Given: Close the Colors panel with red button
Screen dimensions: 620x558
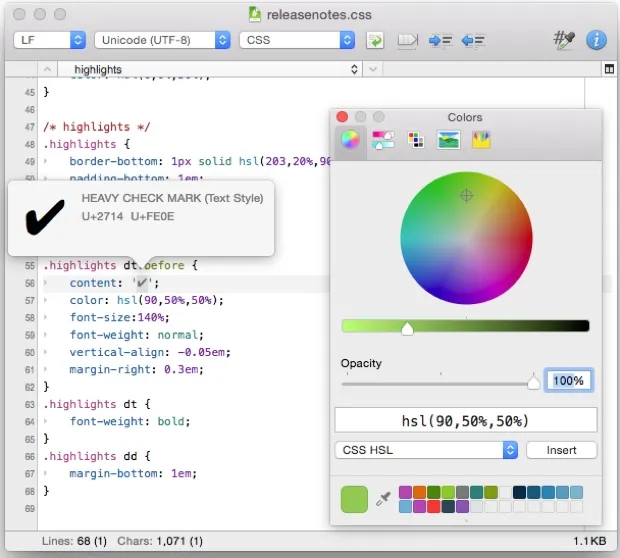Looking at the screenshot, I should pyautogui.click(x=342, y=117).
